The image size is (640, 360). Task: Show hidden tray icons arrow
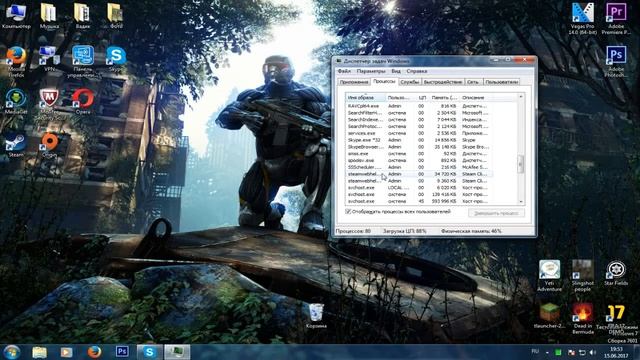(547, 353)
